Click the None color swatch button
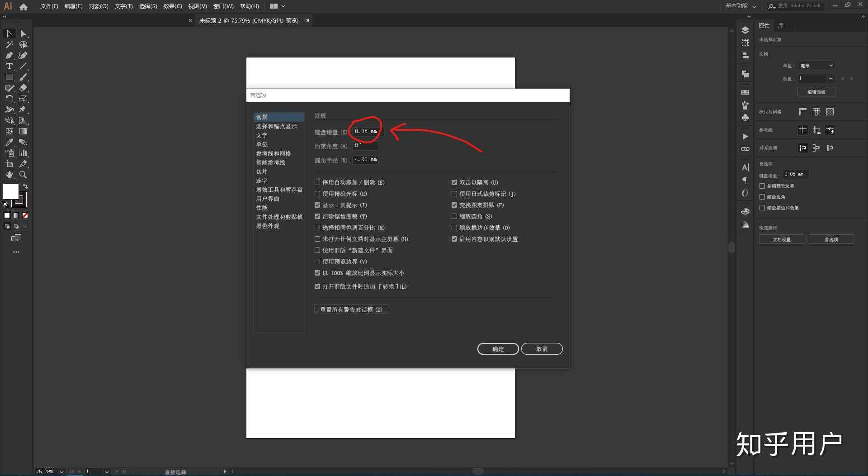This screenshot has height=476, width=868. (x=25, y=215)
